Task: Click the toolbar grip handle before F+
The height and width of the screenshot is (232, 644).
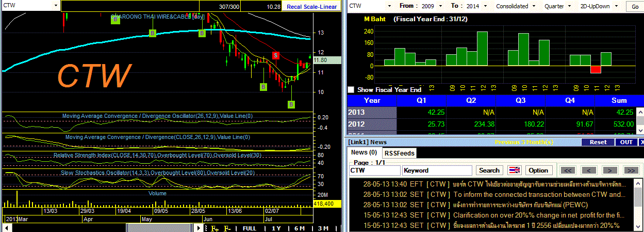Action: [x=205, y=228]
